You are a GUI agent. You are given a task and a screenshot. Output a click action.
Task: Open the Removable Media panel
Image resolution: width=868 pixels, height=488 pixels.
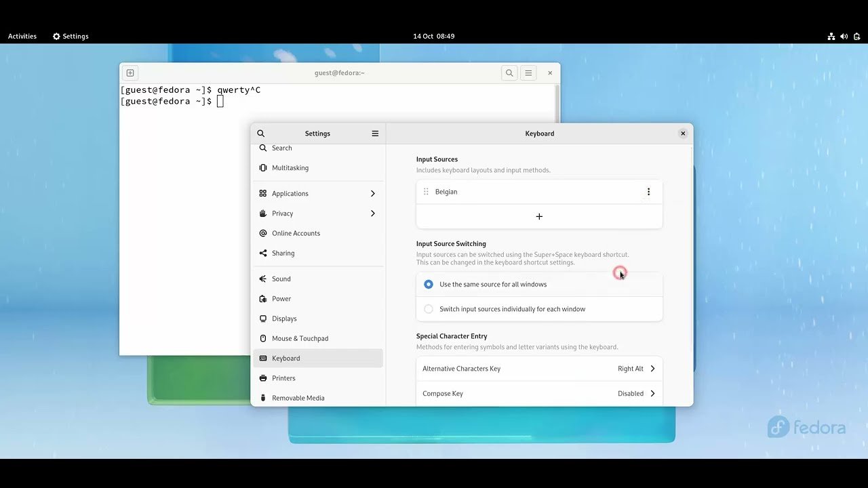click(x=318, y=398)
